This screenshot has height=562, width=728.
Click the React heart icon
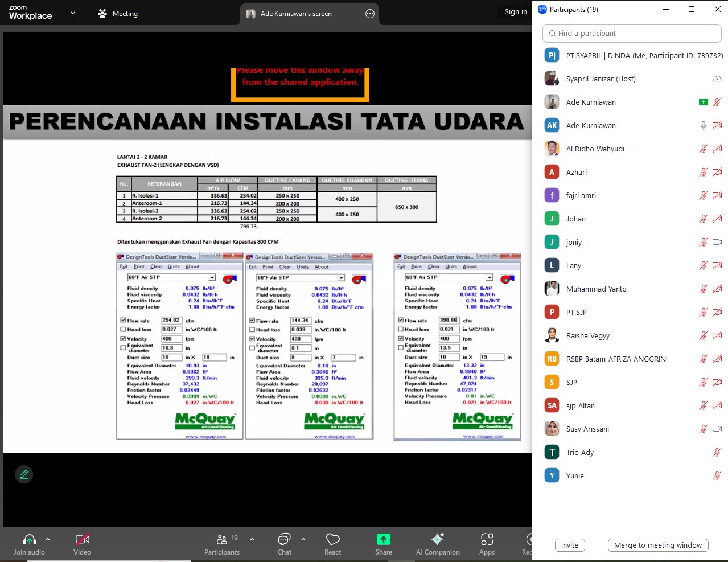pos(332,539)
